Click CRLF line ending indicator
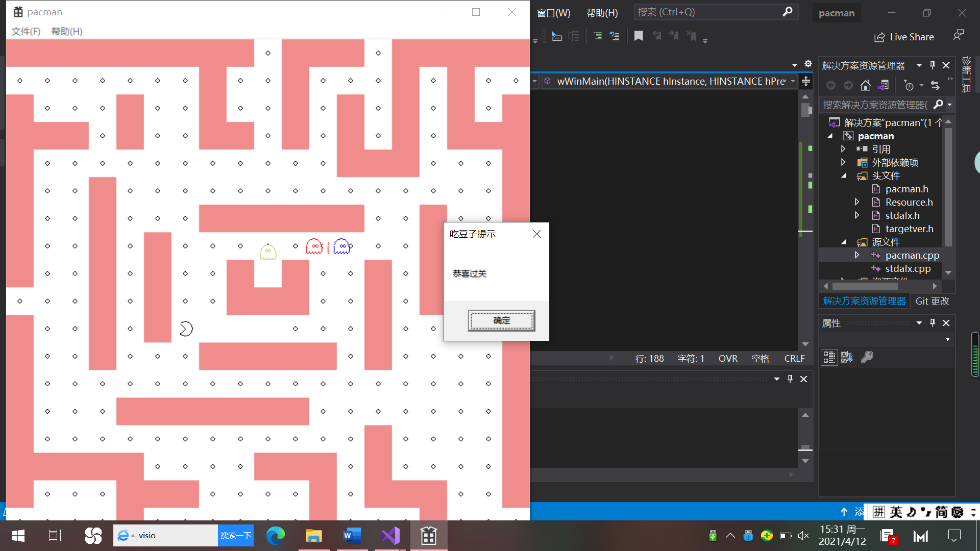This screenshot has width=980, height=551. [x=794, y=359]
